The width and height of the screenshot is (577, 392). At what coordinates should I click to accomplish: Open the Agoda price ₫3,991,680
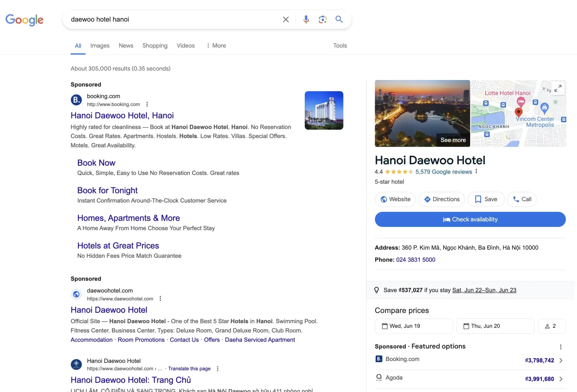tap(540, 379)
